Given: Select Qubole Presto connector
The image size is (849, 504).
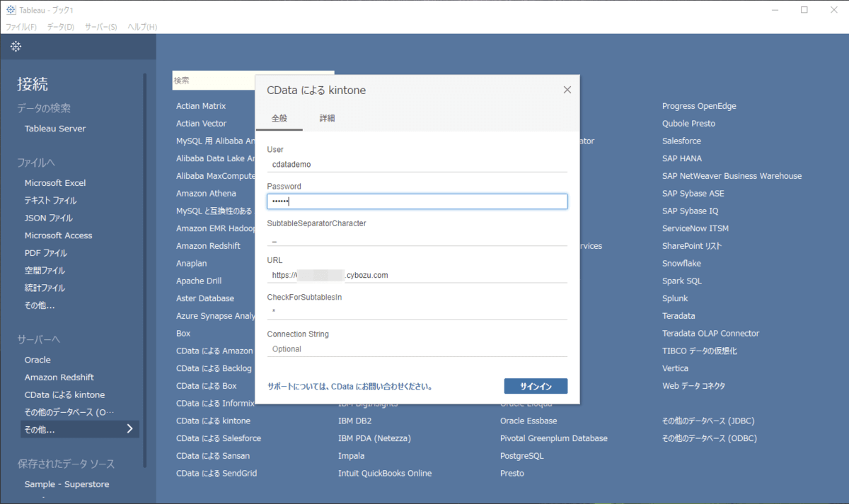Looking at the screenshot, I should 688,124.
